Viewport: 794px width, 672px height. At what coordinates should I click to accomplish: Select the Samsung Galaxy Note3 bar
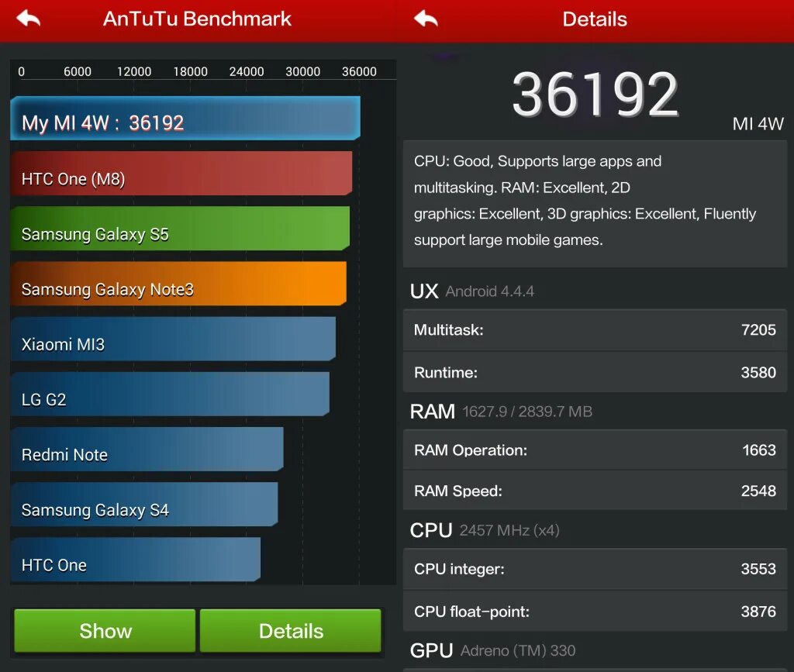pos(178,284)
